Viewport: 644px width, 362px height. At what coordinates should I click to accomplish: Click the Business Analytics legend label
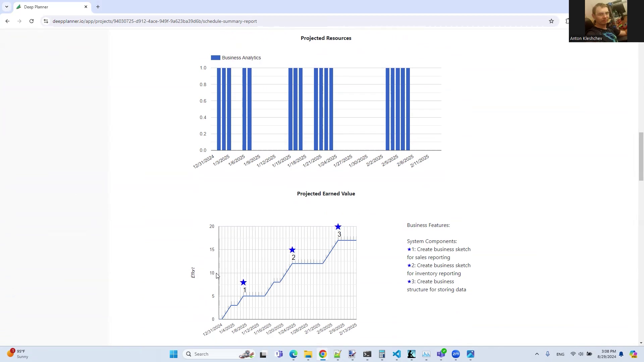pyautogui.click(x=241, y=58)
